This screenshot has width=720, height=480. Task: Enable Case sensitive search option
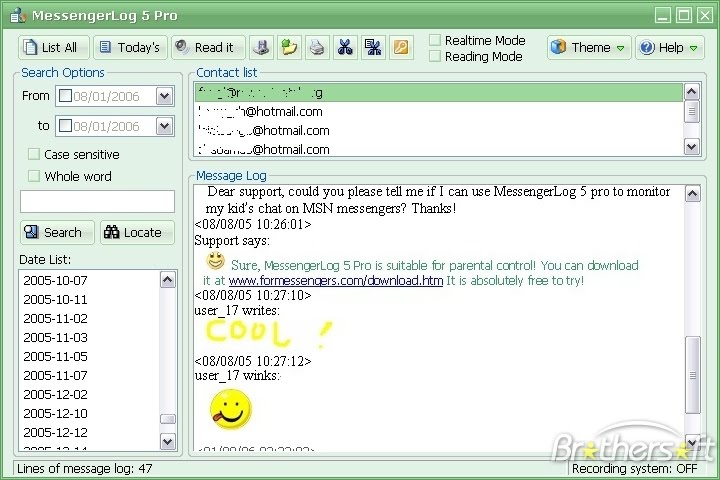[x=34, y=154]
